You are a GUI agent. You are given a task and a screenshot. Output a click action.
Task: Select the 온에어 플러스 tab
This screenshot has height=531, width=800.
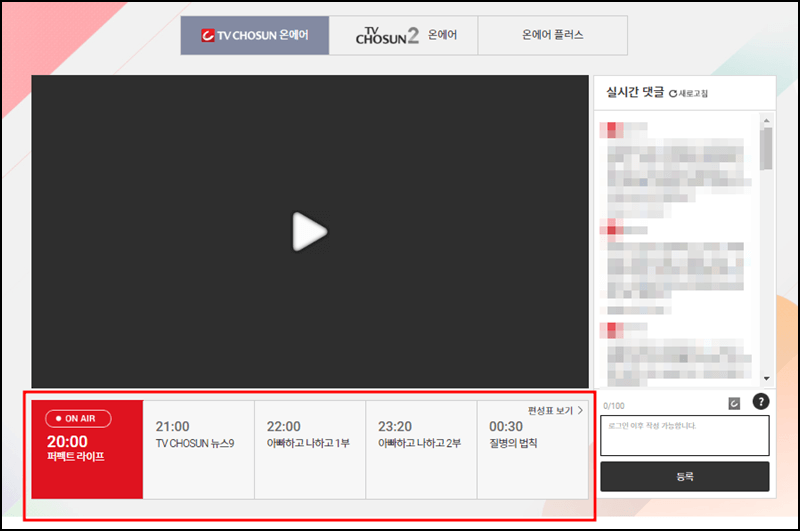pyautogui.click(x=553, y=35)
